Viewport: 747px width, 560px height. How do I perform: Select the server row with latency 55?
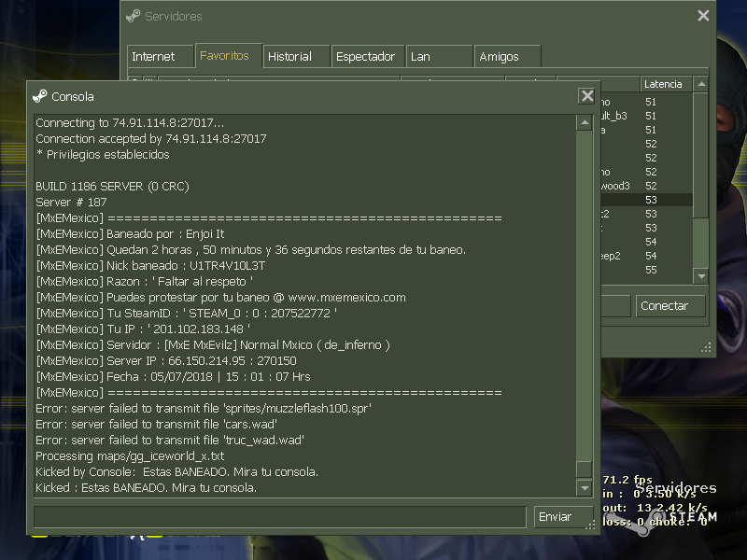[x=646, y=270]
